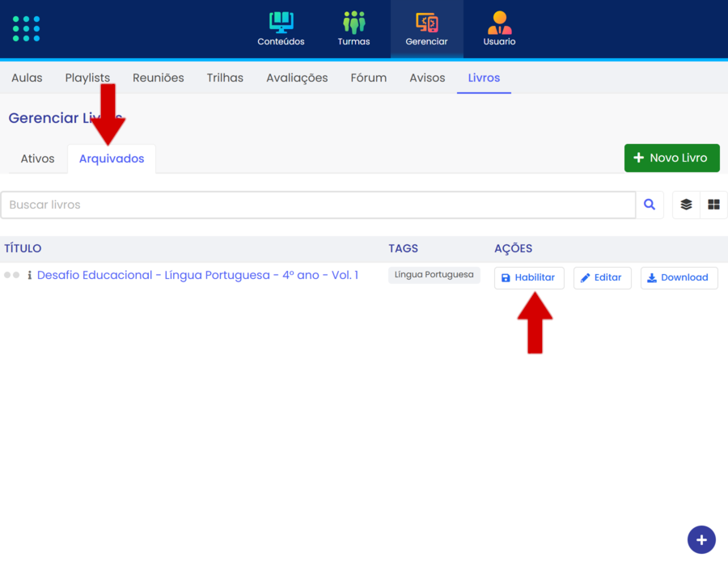Image resolution: width=728 pixels, height=566 pixels.
Task: Go to the Turmas section
Action: click(353, 29)
